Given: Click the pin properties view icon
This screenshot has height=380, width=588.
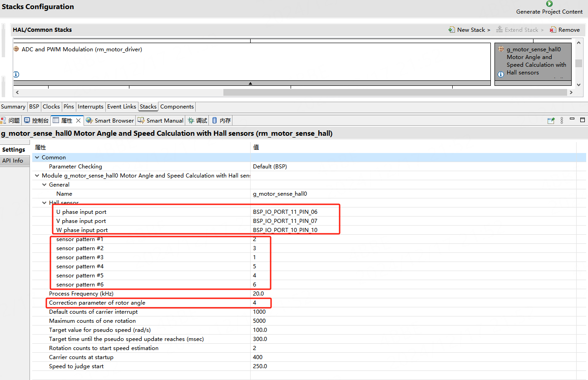Looking at the screenshot, I should pyautogui.click(x=551, y=120).
